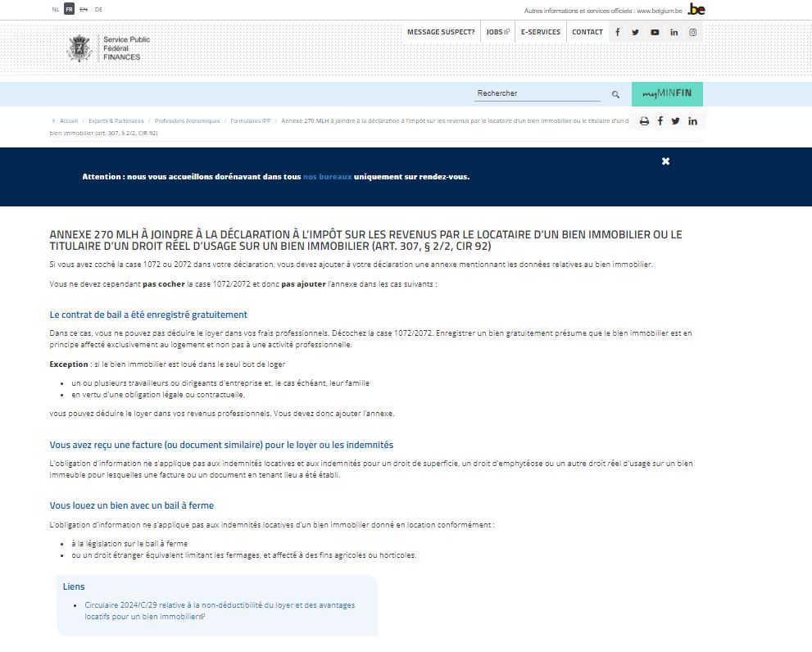Switch site language to DE
This screenshot has width=812, height=652.
[98, 9]
